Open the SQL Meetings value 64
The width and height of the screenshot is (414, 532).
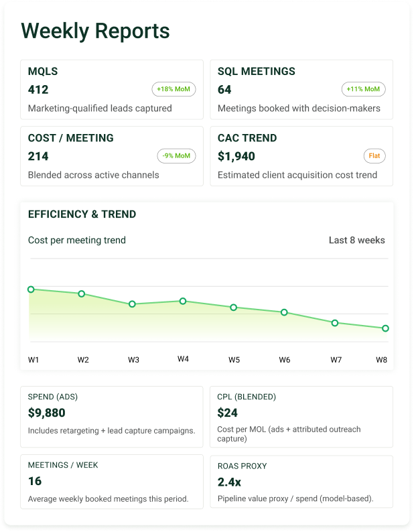point(224,89)
